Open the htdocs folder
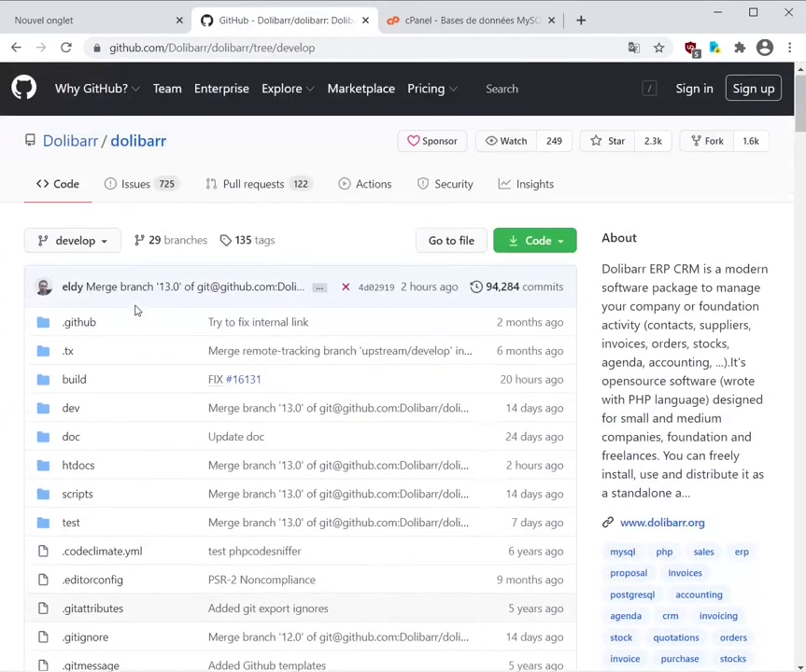Viewport: 806px width, 672px height. coord(78,465)
